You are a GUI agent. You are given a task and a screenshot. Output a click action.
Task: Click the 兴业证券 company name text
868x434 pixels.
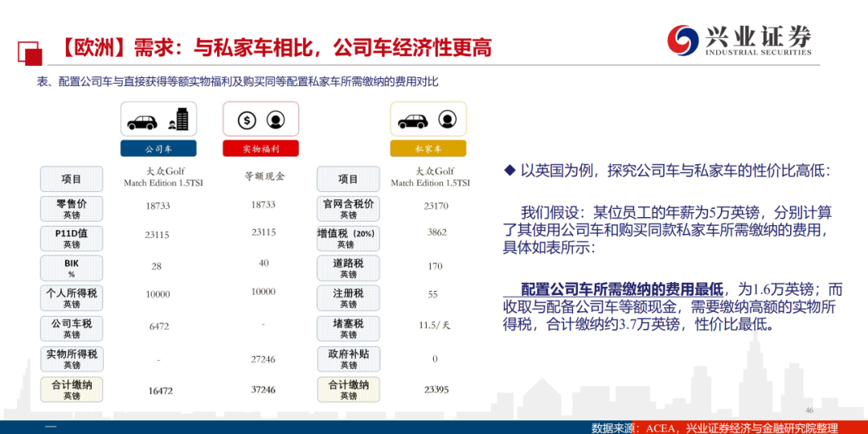coord(758,36)
